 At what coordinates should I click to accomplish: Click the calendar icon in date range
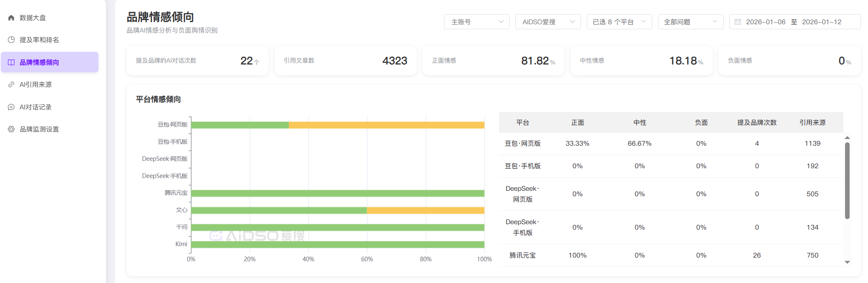(x=738, y=22)
